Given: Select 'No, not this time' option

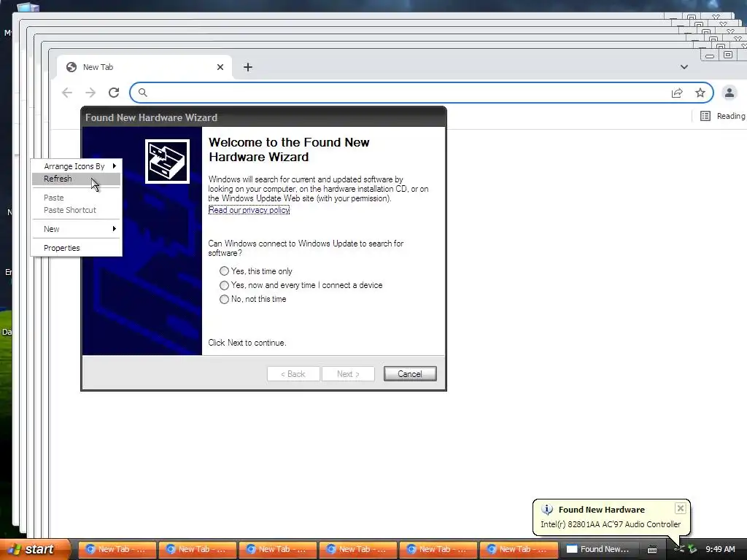Looking at the screenshot, I should coord(253,299).
